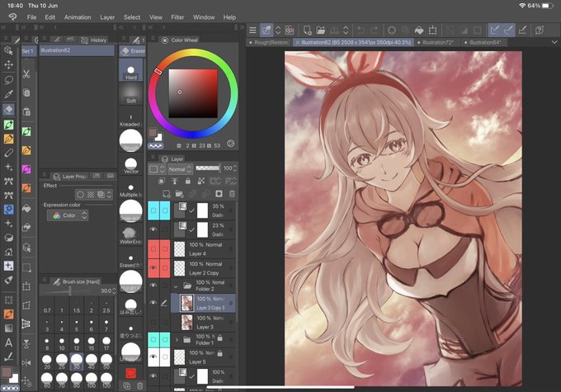The width and height of the screenshot is (561, 392).
Task: Open the File menu
Action: click(31, 17)
